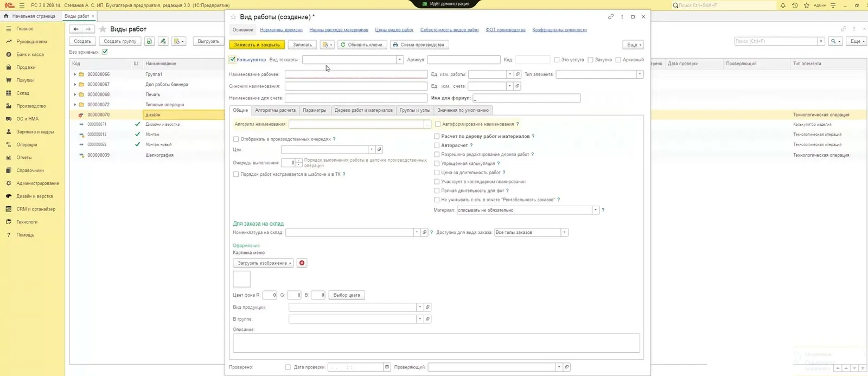Open the history clock icon
This screenshot has height=376, width=868.
(795, 5)
